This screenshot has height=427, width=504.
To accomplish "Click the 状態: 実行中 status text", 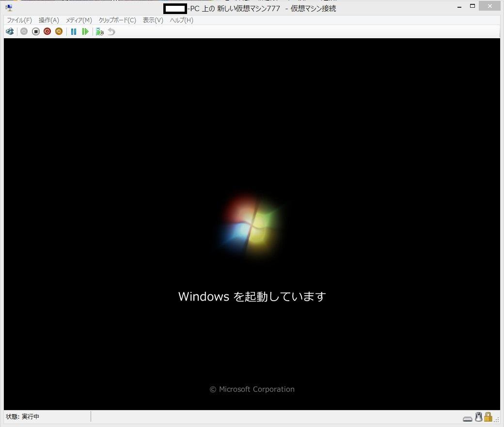I will [x=22, y=416].
